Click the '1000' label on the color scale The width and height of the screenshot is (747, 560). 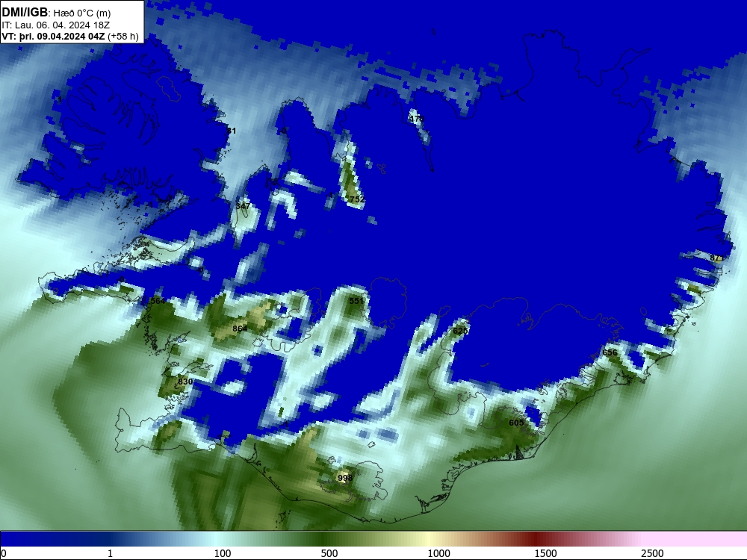pos(438,553)
